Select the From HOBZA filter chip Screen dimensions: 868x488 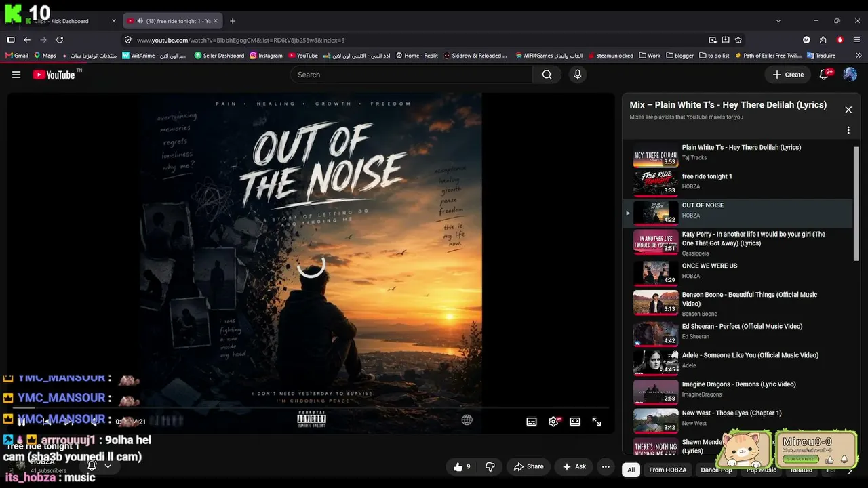click(x=668, y=470)
